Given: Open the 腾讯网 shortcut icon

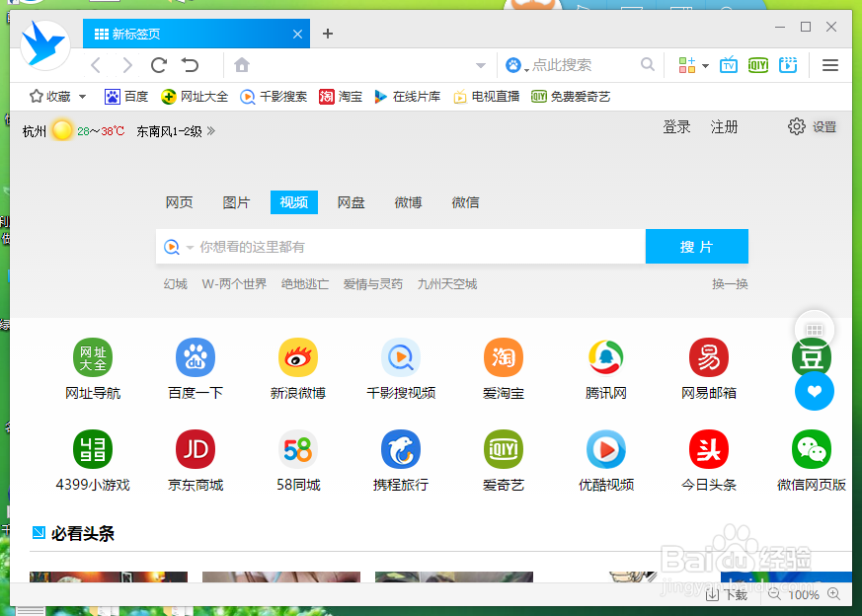Looking at the screenshot, I should [x=606, y=357].
